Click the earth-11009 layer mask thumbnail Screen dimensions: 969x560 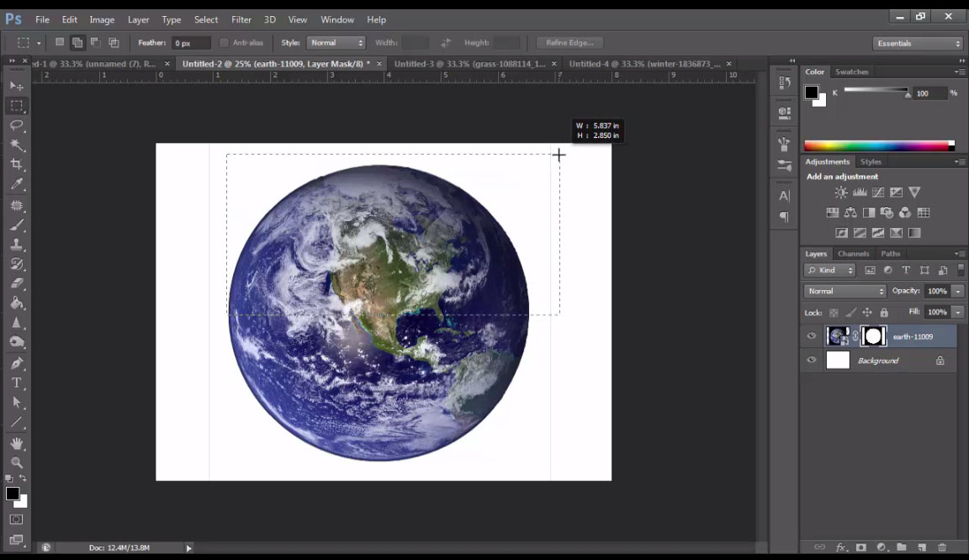pyautogui.click(x=873, y=335)
